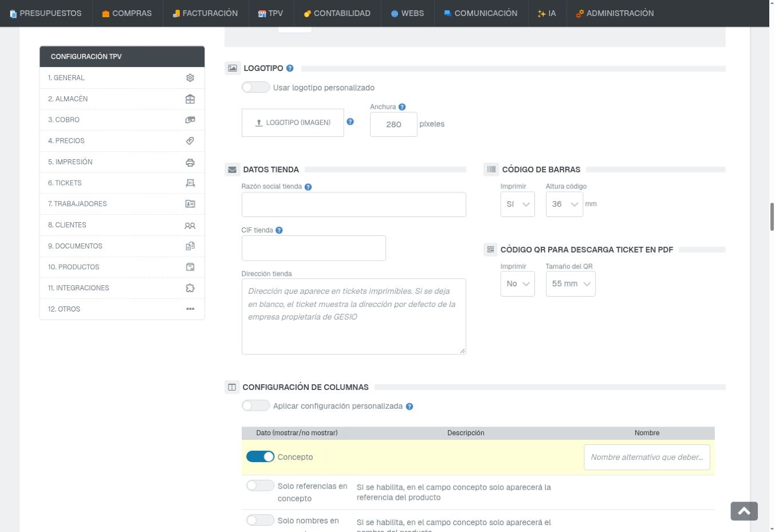Click help icon beside CIF tienda

coord(280,230)
